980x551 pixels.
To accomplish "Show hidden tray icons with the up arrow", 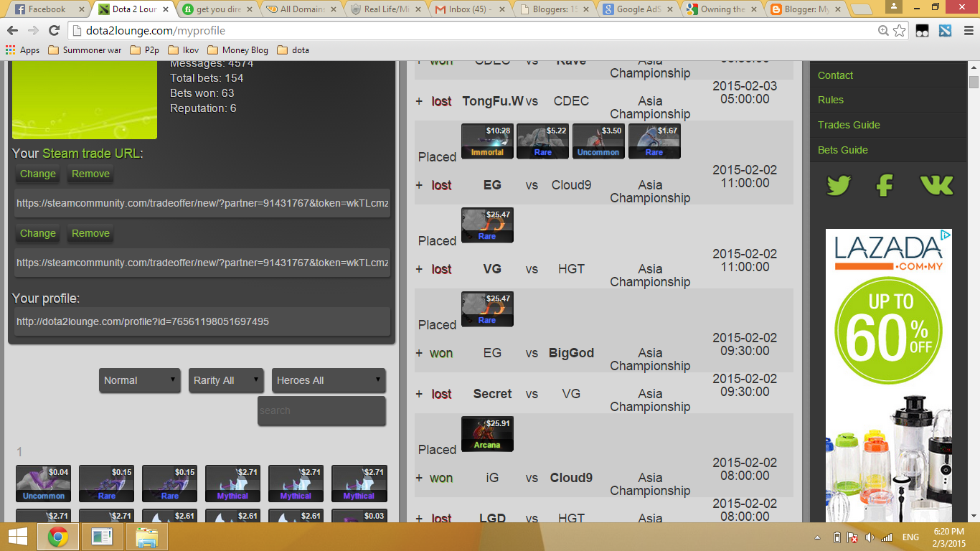I will click(817, 537).
